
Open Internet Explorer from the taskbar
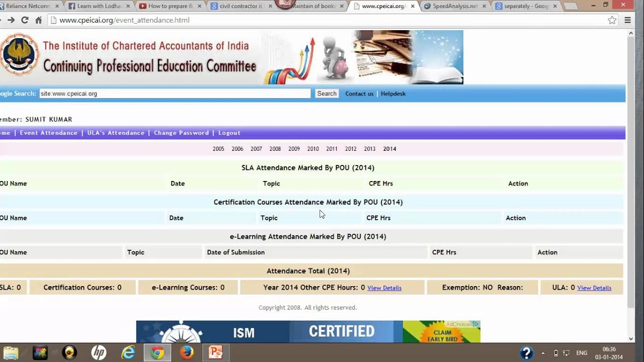(128, 352)
